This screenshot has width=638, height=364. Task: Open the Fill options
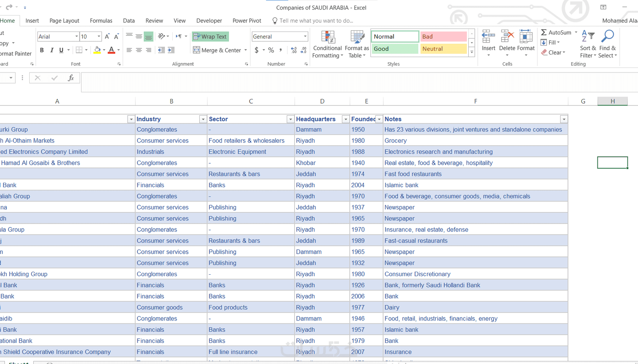tap(550, 42)
